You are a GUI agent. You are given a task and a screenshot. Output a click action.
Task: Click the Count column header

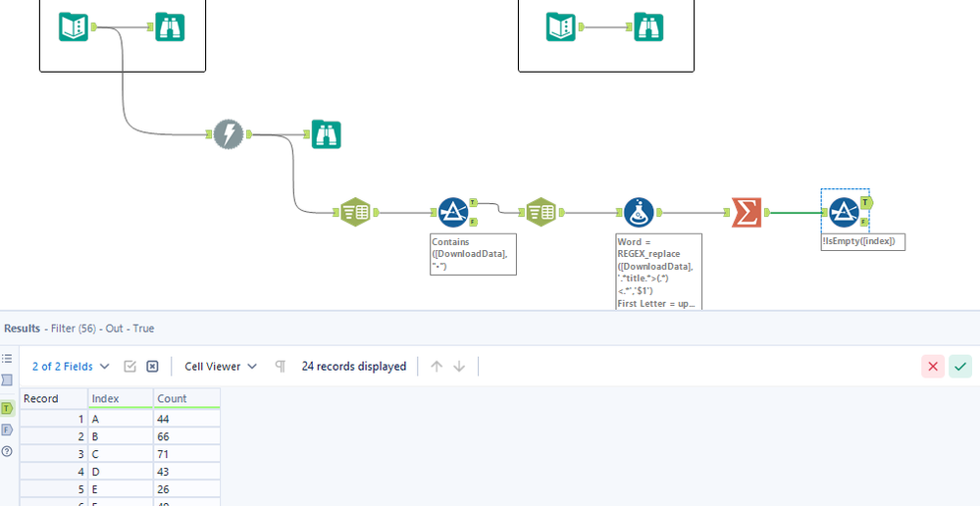coord(186,398)
